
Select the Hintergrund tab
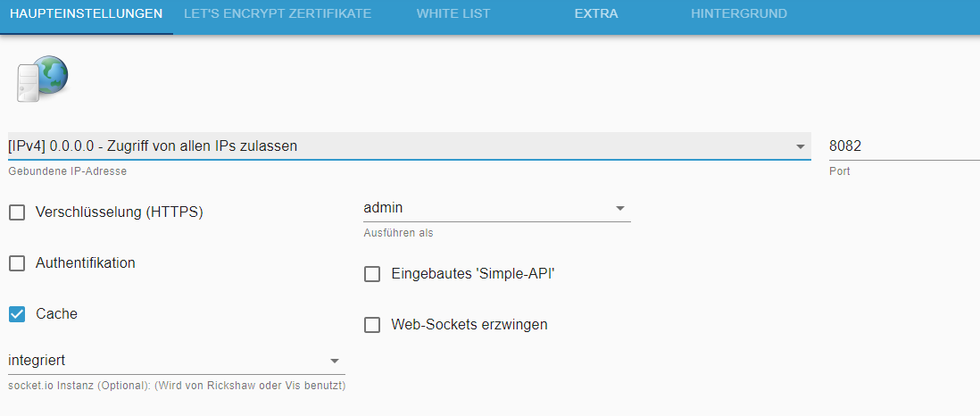[x=739, y=13]
